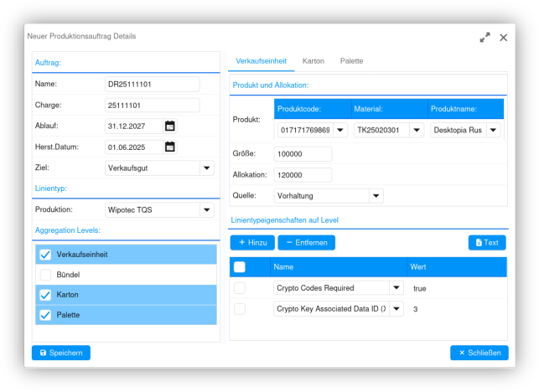Enable the Bündel aggregation level checkbox
539x392 pixels.
[45, 275]
